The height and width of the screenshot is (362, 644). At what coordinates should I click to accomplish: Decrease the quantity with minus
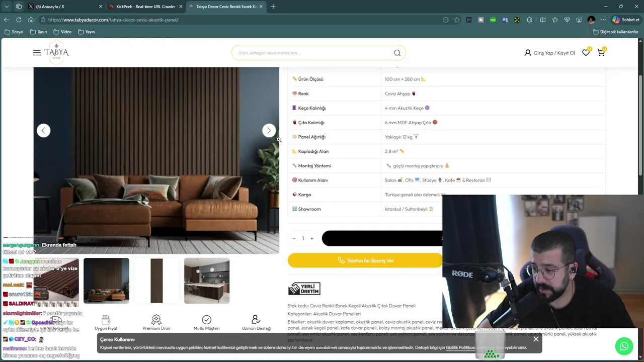coord(294,238)
